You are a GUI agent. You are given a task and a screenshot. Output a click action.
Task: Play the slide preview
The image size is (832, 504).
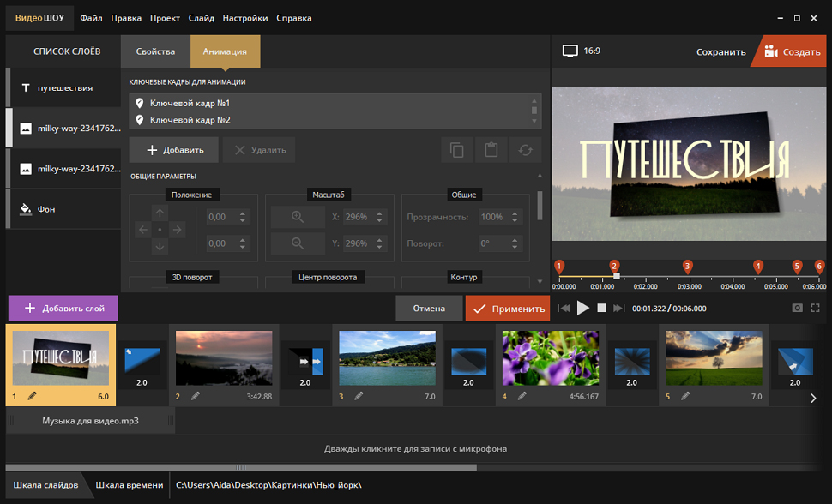coord(582,309)
